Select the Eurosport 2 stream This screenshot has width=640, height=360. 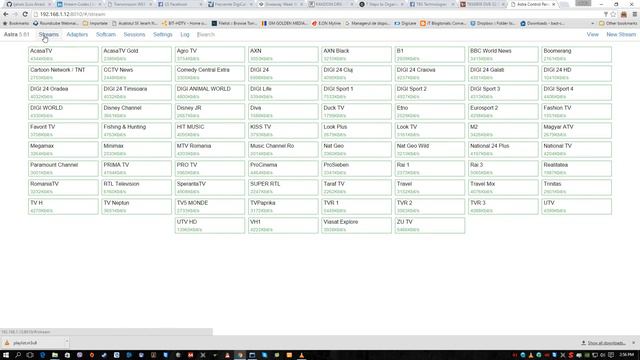point(503,111)
